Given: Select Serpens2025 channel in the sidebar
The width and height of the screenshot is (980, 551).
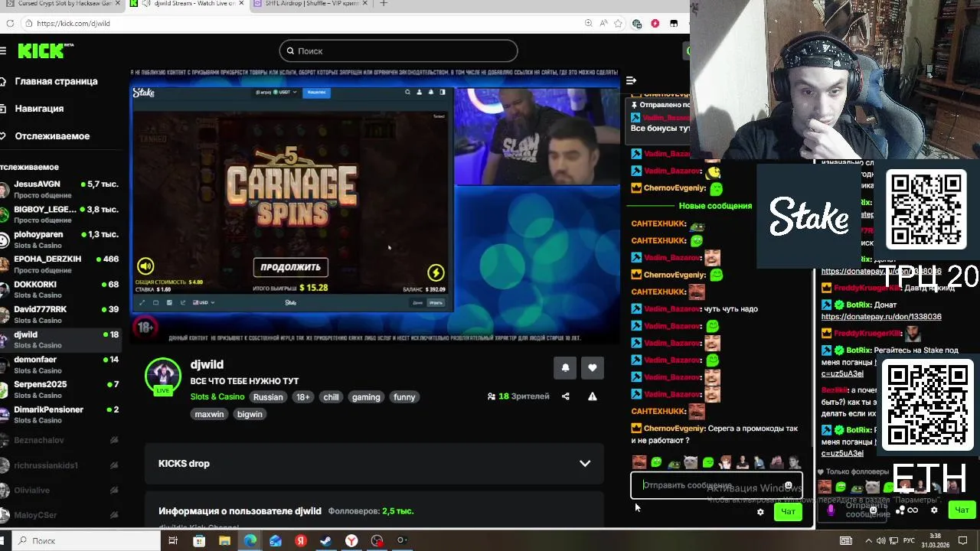Looking at the screenshot, I should coord(60,390).
